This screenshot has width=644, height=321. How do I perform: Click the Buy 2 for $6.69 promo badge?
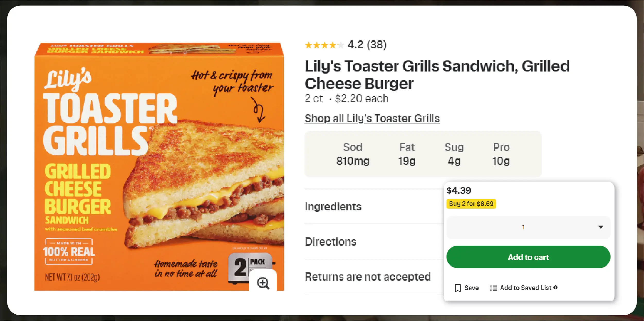tap(471, 204)
